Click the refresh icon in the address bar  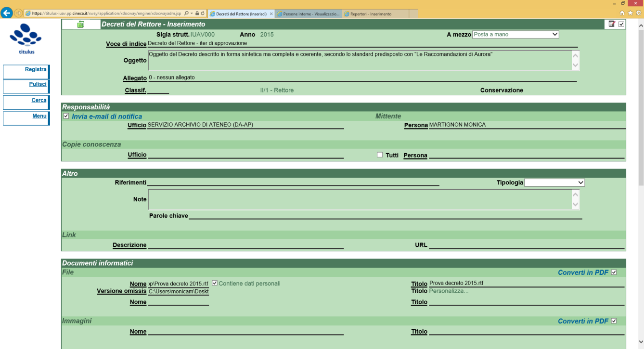point(203,13)
